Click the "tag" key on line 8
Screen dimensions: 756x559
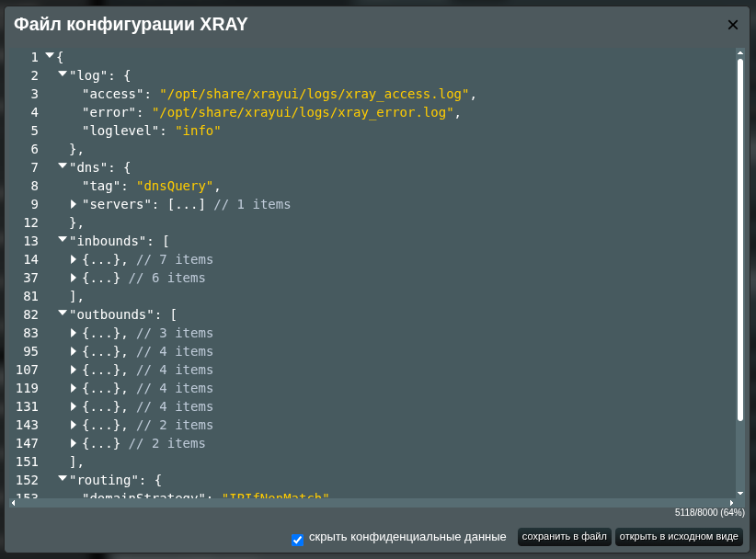click(101, 186)
